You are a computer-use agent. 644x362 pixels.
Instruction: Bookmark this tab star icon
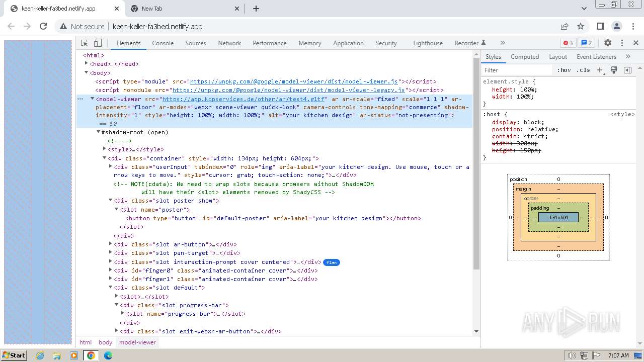(x=581, y=27)
